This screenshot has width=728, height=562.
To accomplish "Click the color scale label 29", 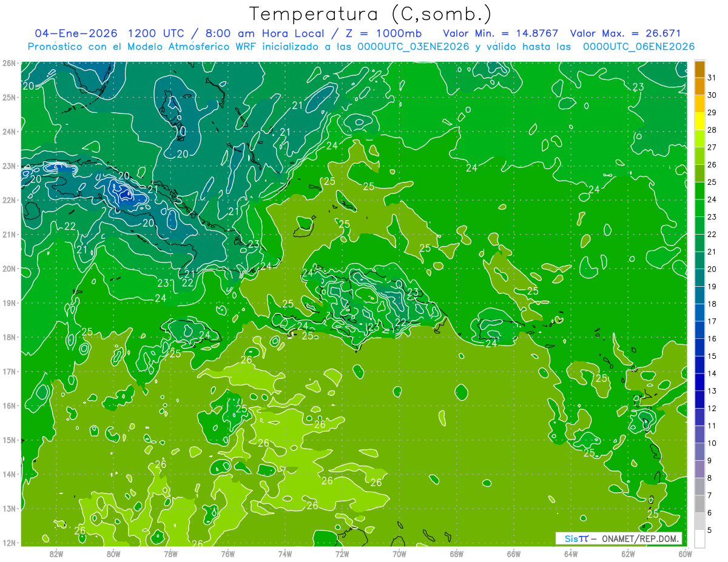I will tap(712, 113).
